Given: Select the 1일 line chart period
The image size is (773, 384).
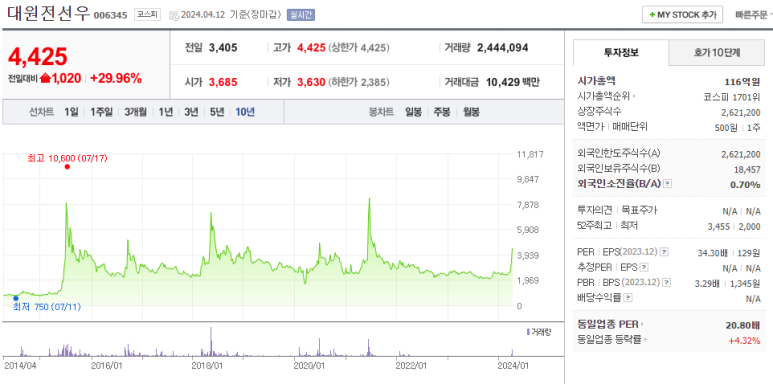Looking at the screenshot, I should pos(71,112).
